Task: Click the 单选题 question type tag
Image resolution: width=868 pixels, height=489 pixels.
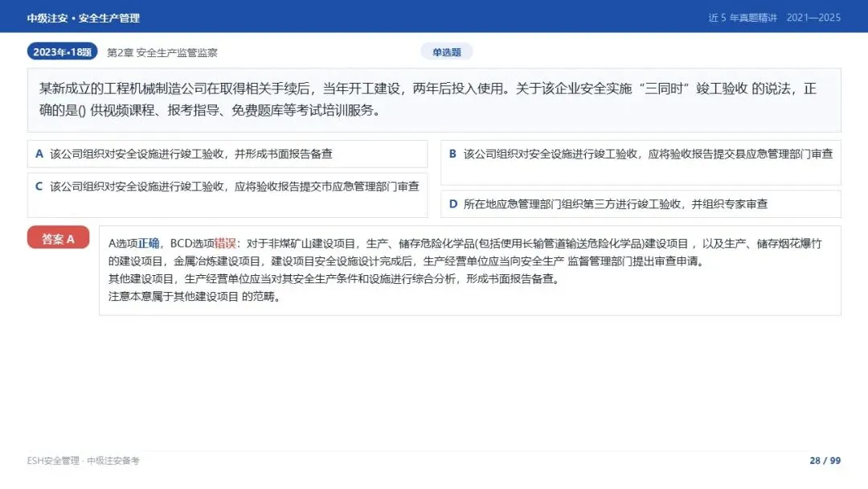Action: [447, 52]
